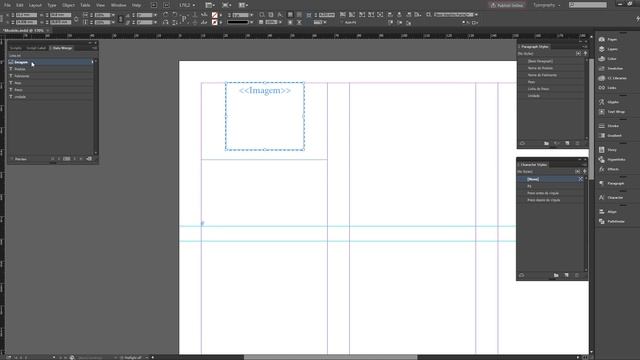The height and width of the screenshot is (360, 640).
Task: Toggle the Preview checkbox in Data Merge
Action: pyautogui.click(x=12, y=159)
